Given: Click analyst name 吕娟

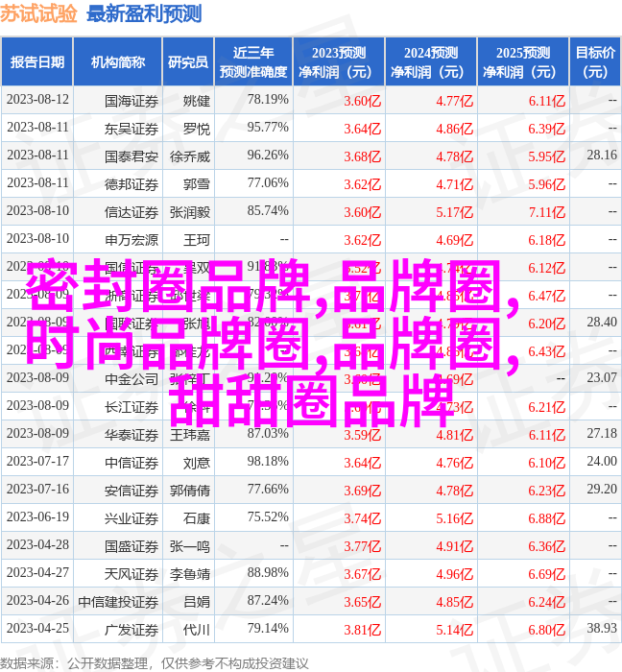Looking at the screenshot, I should click(x=197, y=602).
